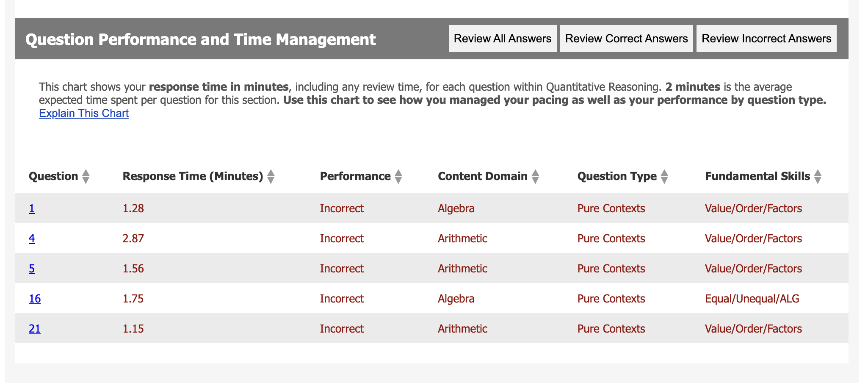Screen dimensions: 868x383
Task: Open question 1 link
Action: 32,208
